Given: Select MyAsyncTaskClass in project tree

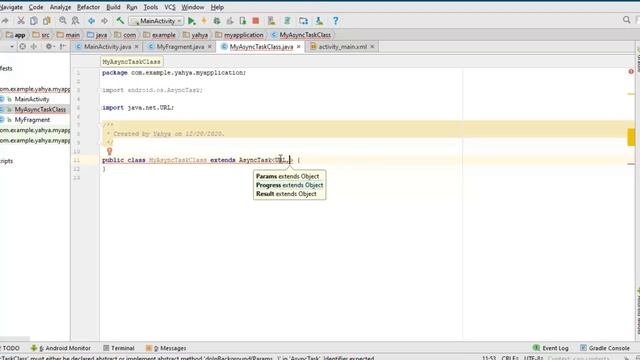Looking at the screenshot, I should coord(40,109).
